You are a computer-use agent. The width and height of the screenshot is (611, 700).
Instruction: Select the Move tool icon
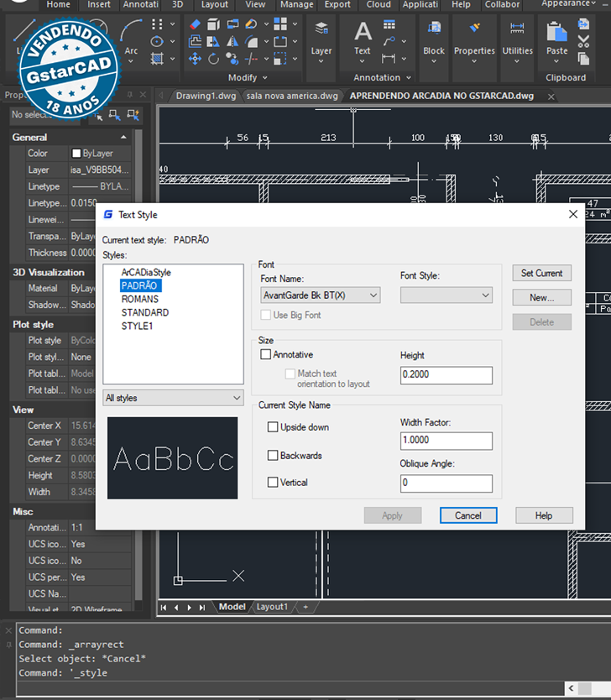point(195,59)
